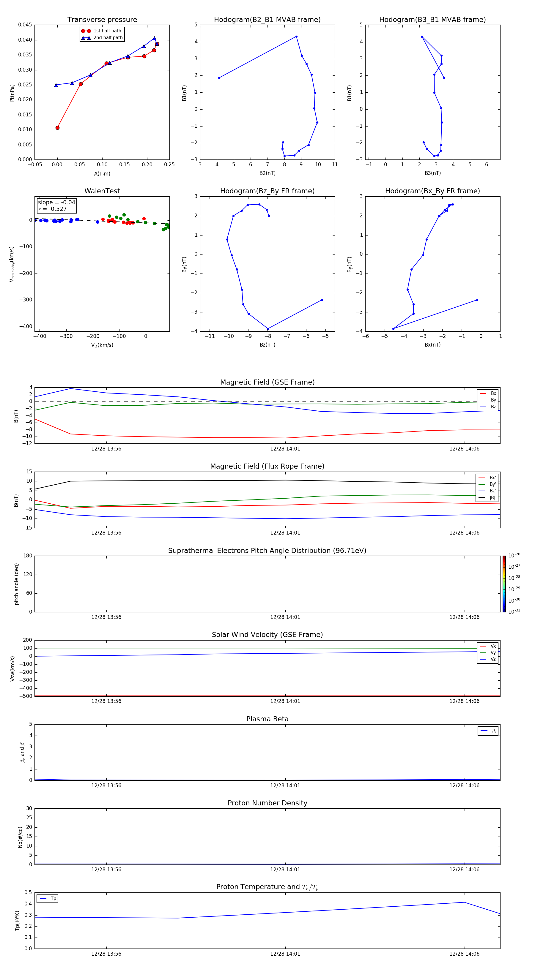Click the "Transverse pressure" plot title

pos(102,19)
